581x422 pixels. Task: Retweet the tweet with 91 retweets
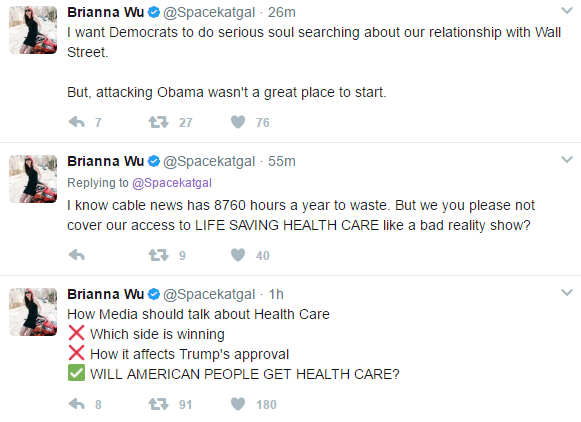(159, 404)
